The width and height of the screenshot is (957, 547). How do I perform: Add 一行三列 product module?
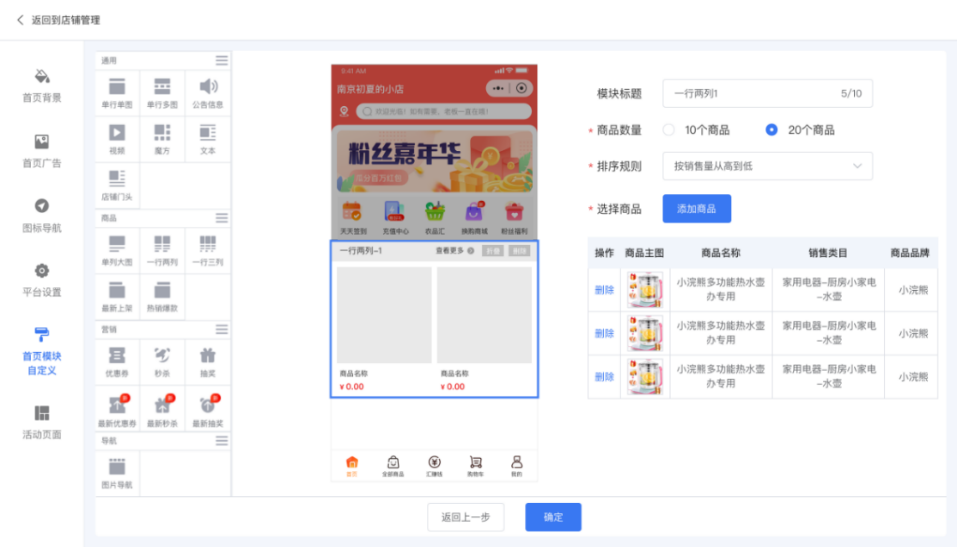pyautogui.click(x=208, y=251)
